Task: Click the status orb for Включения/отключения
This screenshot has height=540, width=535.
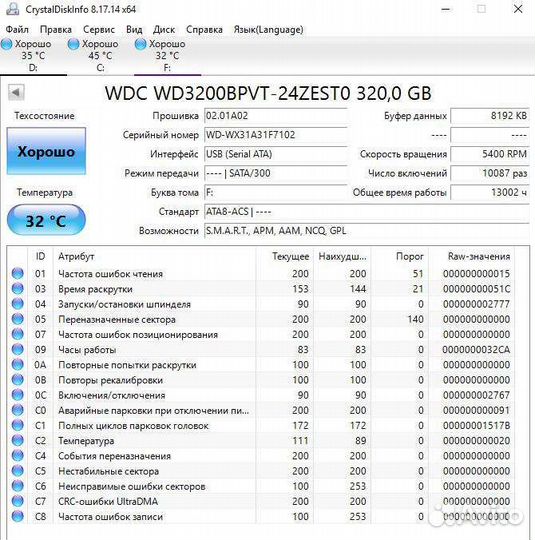Action: tap(18, 395)
